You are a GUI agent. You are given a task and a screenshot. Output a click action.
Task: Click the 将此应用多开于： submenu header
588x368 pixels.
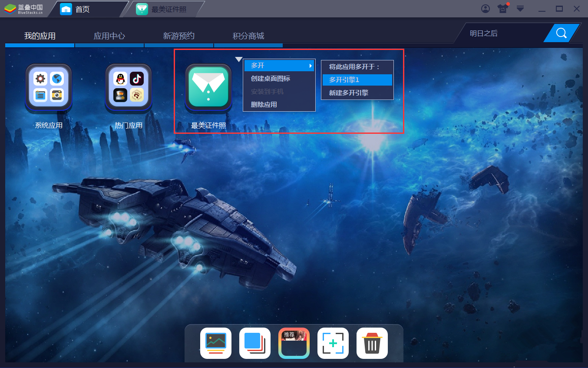pos(355,67)
